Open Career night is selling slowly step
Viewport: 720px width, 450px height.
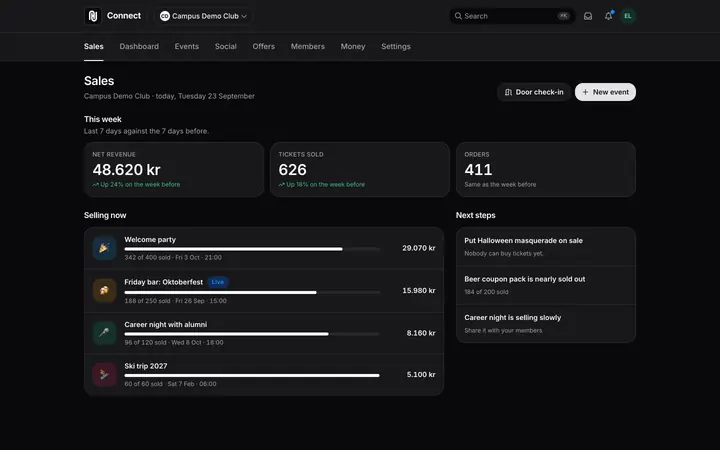[546, 324]
